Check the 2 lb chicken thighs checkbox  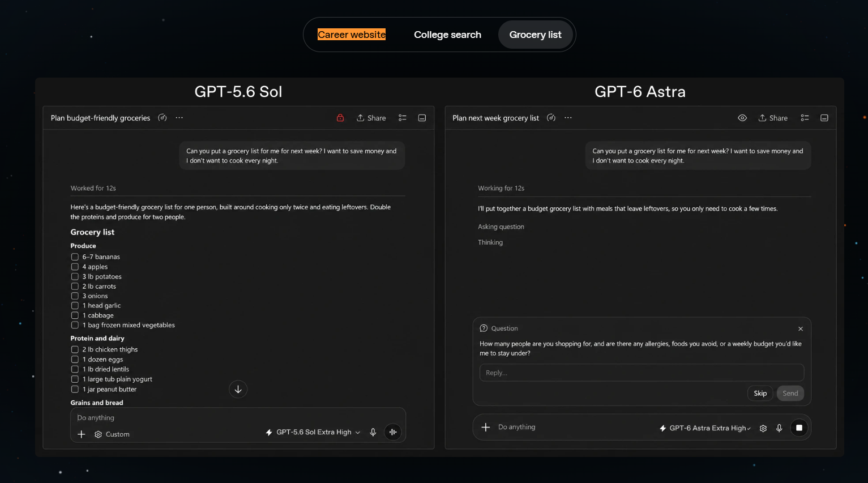(75, 349)
